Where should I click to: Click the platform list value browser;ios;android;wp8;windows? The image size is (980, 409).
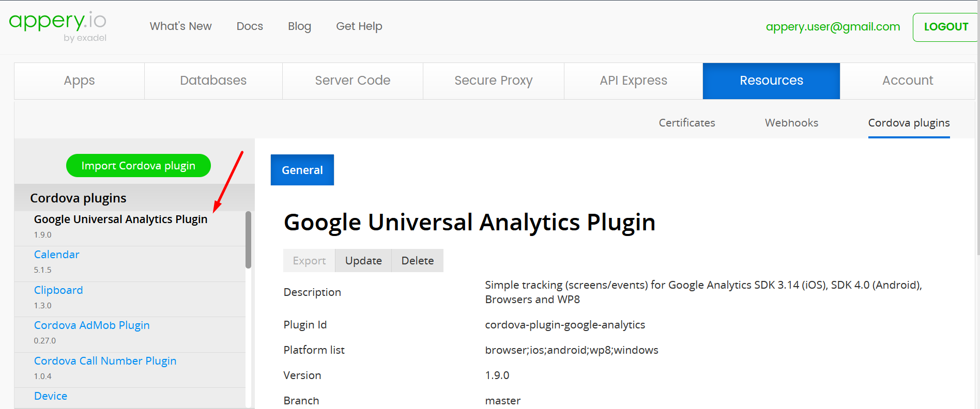pos(572,350)
